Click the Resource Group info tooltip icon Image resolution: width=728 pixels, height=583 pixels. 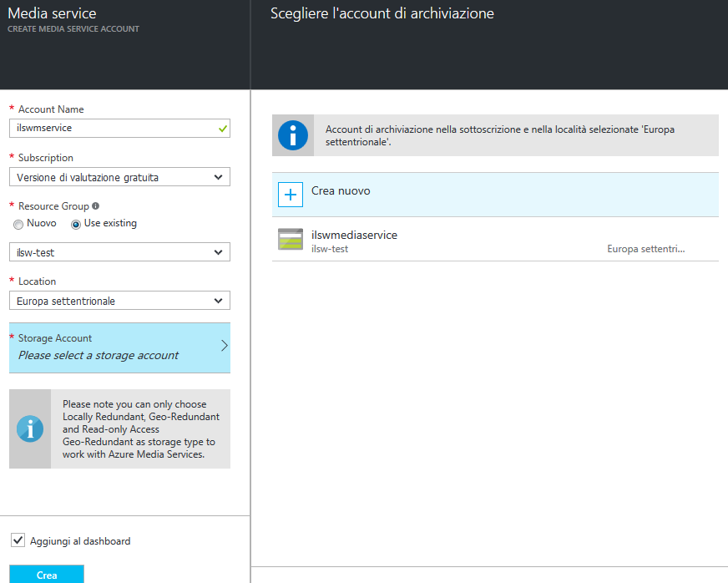[x=95, y=206]
